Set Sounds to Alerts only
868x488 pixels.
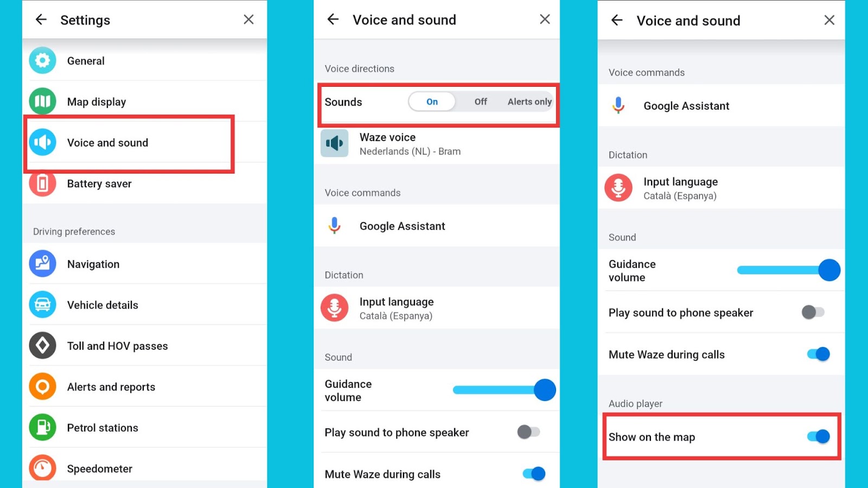click(x=529, y=101)
